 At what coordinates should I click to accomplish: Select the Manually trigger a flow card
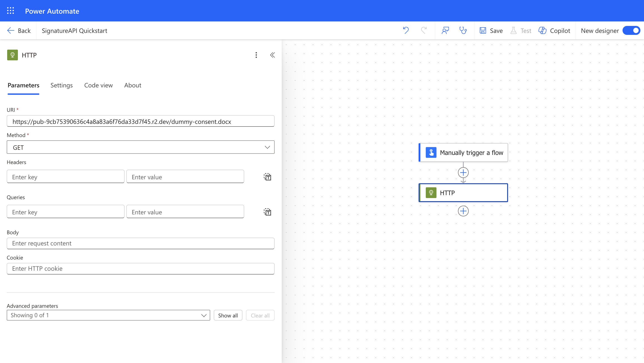(463, 152)
